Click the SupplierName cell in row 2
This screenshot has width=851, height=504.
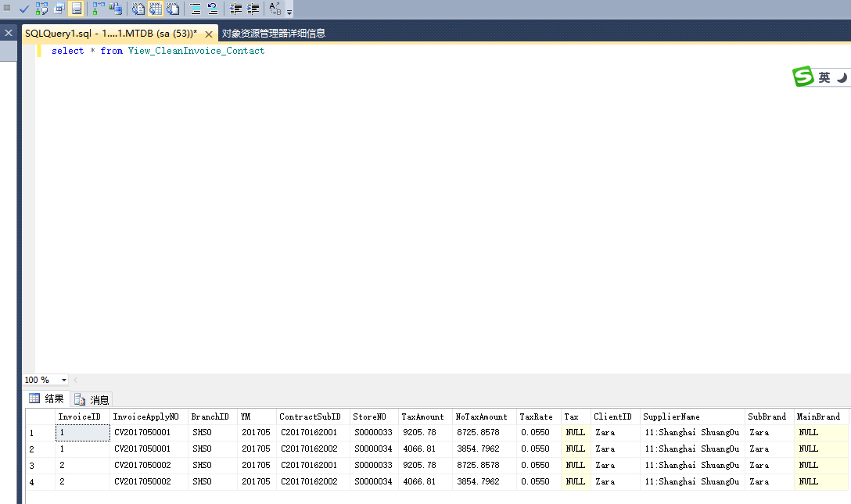[x=692, y=449]
